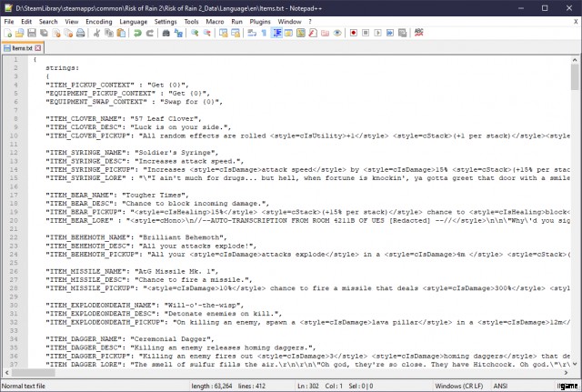Image resolution: width=582 pixels, height=392 pixels.
Task: Open the Language menu
Action: coord(133,20)
